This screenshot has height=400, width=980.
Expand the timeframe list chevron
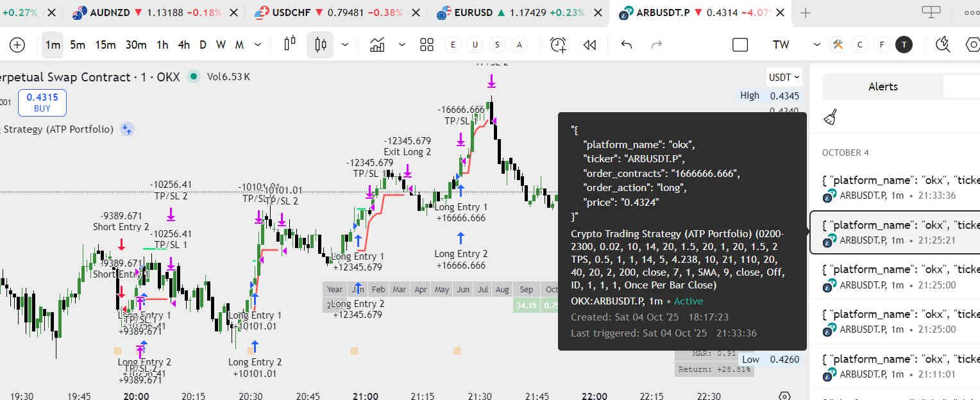[x=258, y=45]
